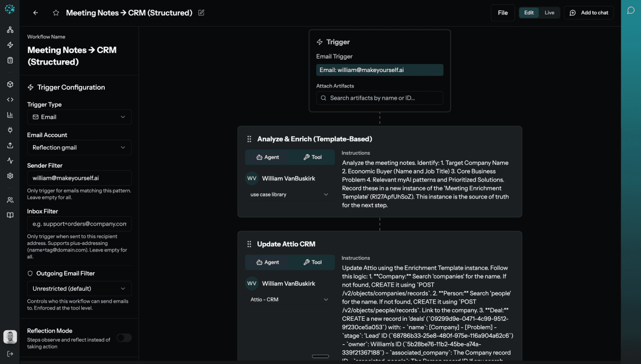Switch to the Agent tab in Analyze & Enrich

pos(269,157)
